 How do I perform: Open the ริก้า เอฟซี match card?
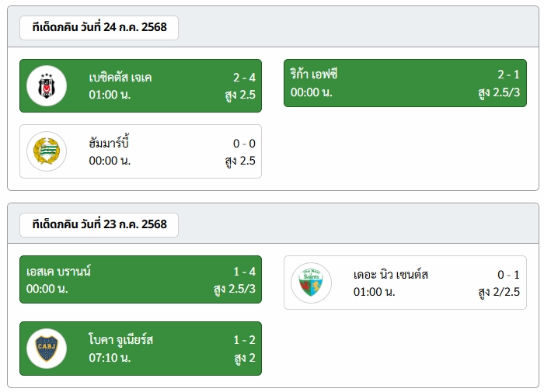click(x=405, y=83)
